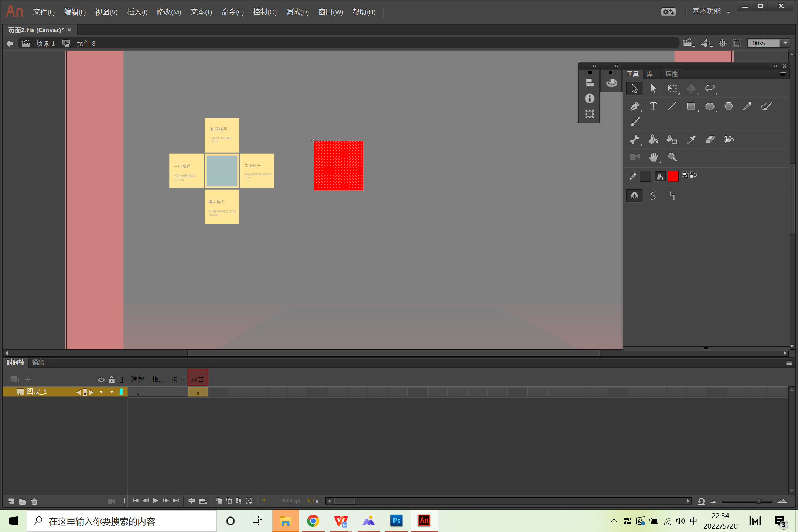
Task: Select the Pen tool
Action: tap(634, 107)
